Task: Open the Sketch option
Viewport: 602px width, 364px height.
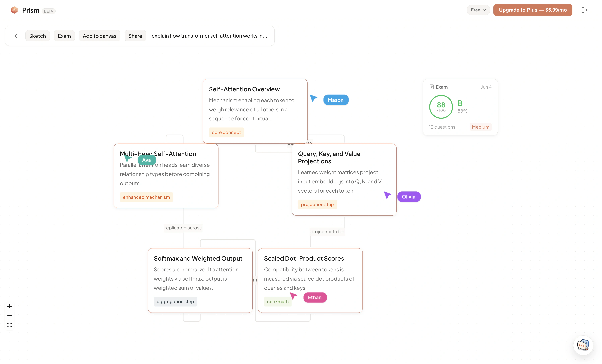Action: click(37, 36)
